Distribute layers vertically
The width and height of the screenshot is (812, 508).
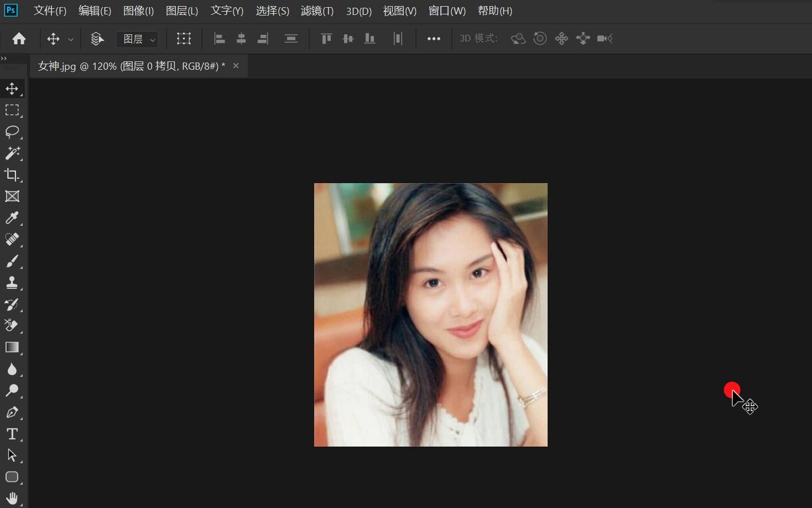point(291,39)
